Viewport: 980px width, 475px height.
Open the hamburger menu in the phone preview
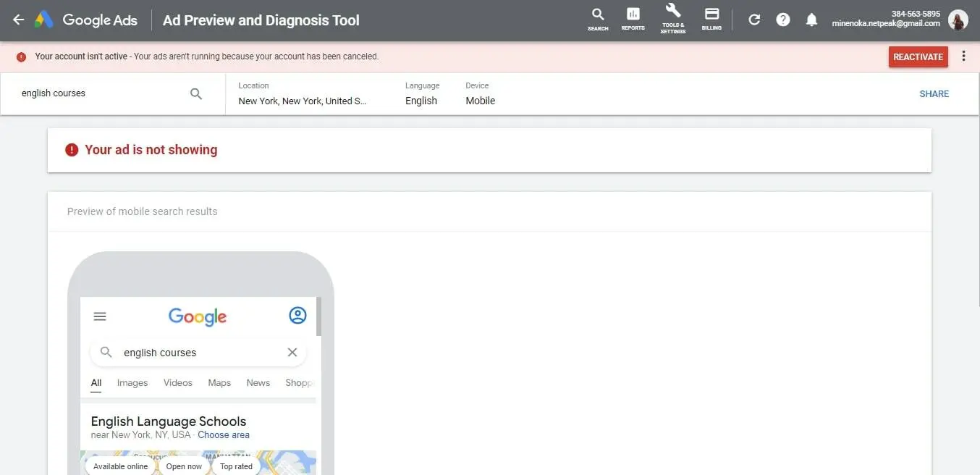(x=100, y=316)
